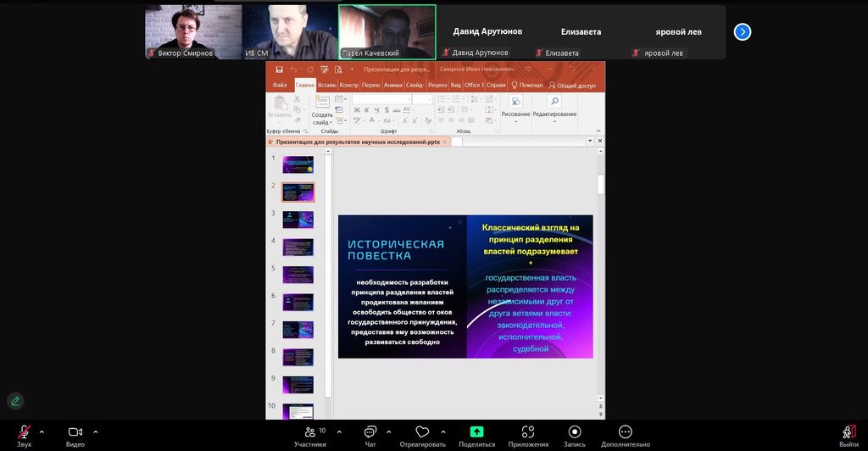
Task: Open the Вид tab in PowerPoint ribbon
Action: (455, 85)
